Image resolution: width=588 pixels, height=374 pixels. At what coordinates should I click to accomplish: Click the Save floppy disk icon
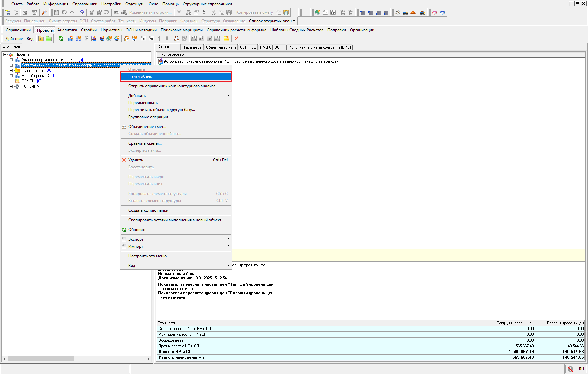coord(57,12)
